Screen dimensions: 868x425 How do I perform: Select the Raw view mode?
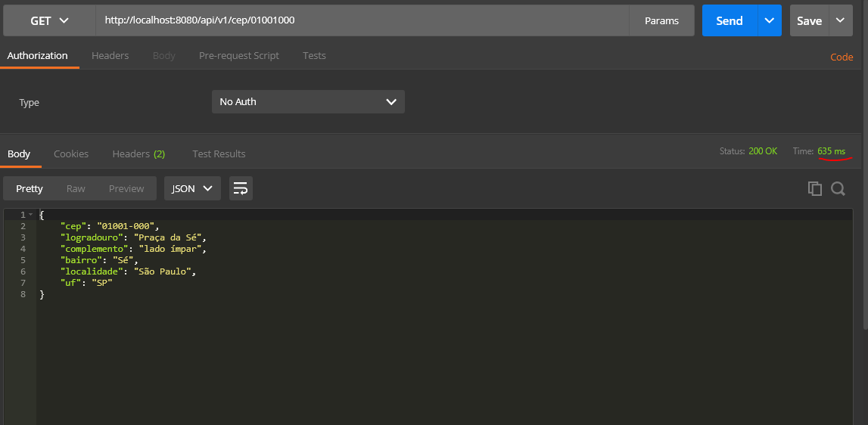click(x=76, y=189)
